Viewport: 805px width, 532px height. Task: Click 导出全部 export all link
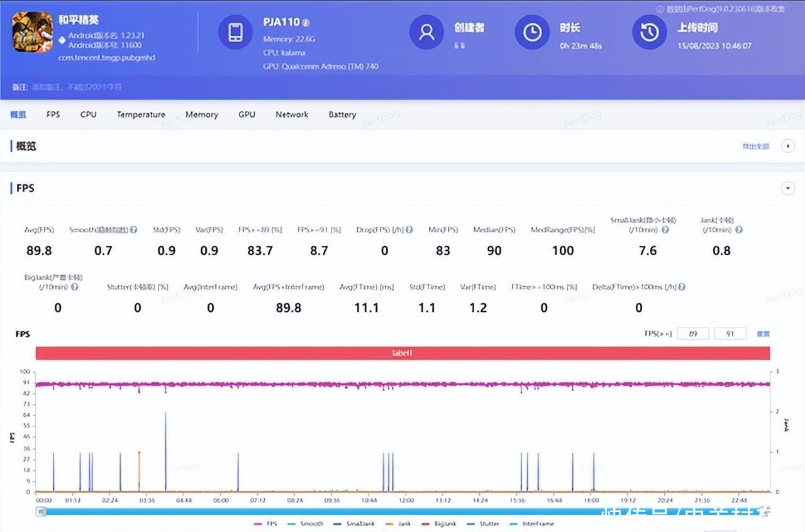755,147
